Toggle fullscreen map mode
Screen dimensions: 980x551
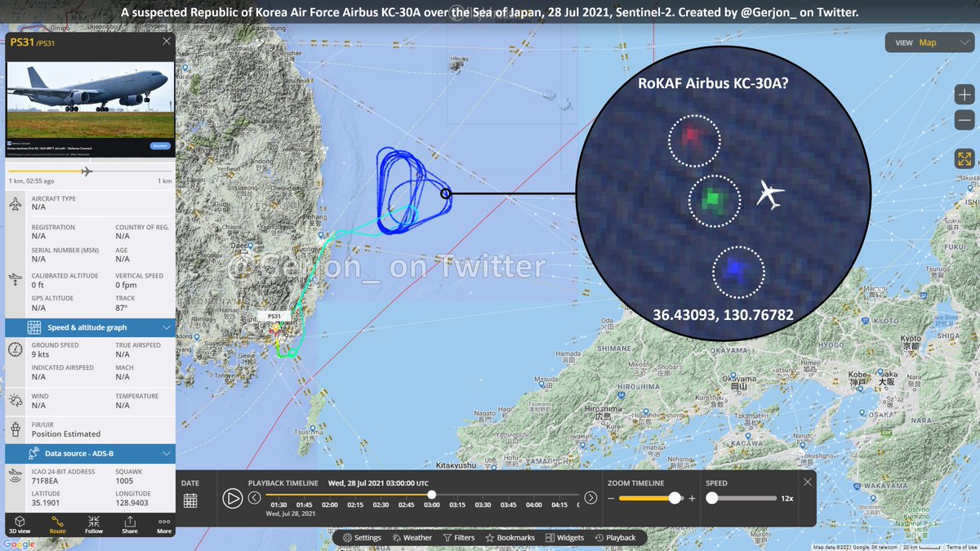(964, 159)
